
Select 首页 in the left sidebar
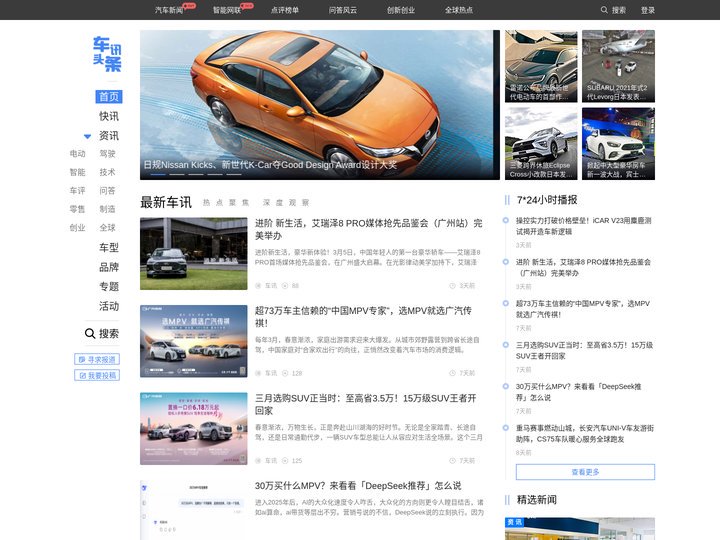[x=109, y=96]
